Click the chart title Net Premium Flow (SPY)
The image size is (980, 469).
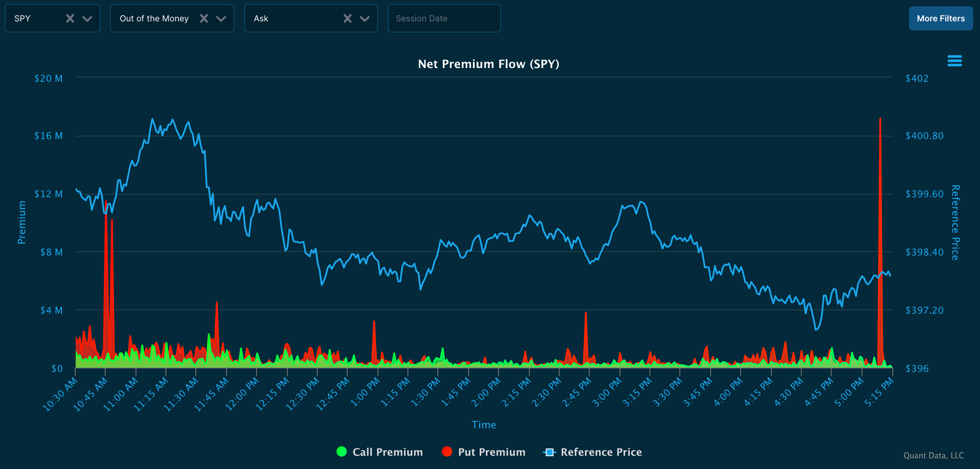489,64
